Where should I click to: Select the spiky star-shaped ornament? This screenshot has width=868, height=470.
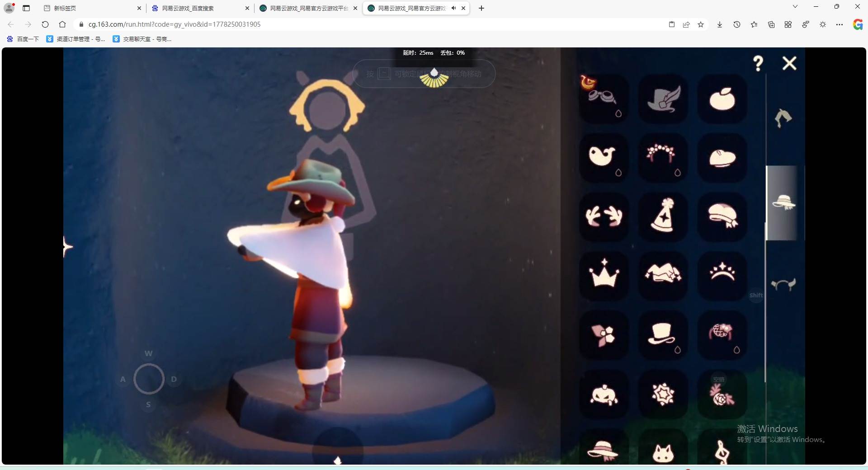click(663, 394)
